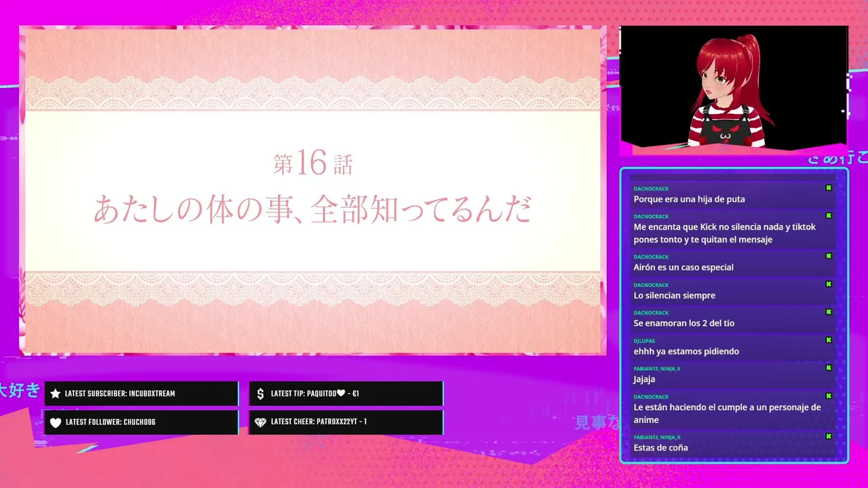Click DACNOCRACK username above 'Lo silencian siempre'
This screenshot has height=488, width=868.
point(651,285)
